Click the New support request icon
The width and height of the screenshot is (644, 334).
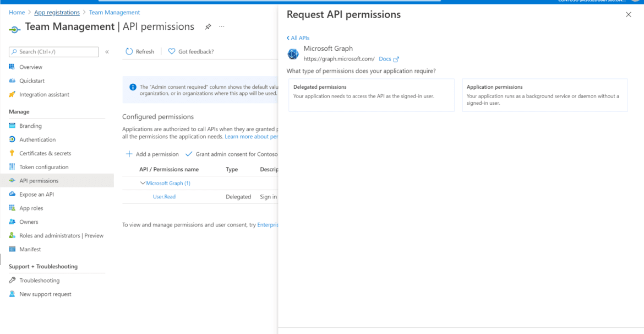point(12,294)
